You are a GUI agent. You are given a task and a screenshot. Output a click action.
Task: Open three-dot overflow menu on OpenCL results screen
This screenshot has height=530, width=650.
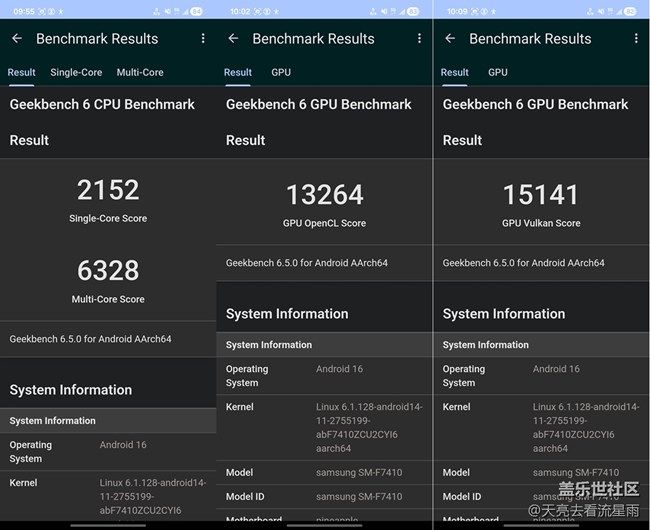tap(420, 39)
